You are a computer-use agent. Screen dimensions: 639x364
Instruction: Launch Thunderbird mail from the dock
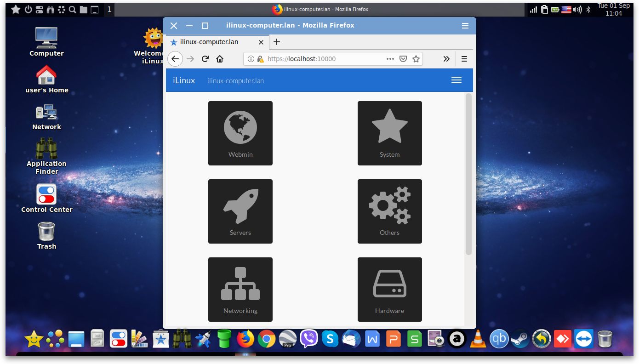point(351,339)
